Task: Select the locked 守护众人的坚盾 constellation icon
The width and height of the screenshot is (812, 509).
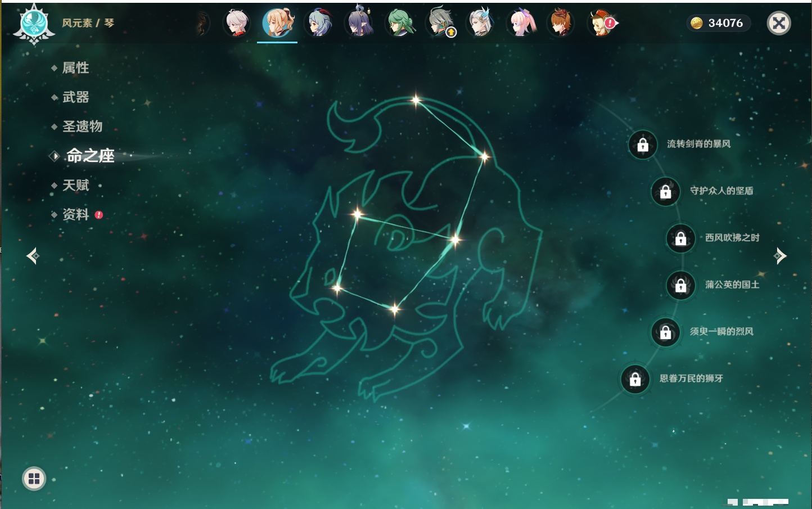Action: point(666,192)
